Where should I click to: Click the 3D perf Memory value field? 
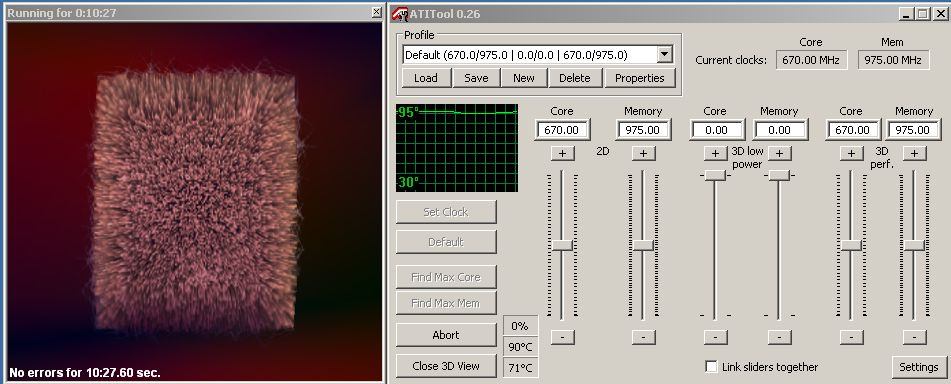coord(913,130)
